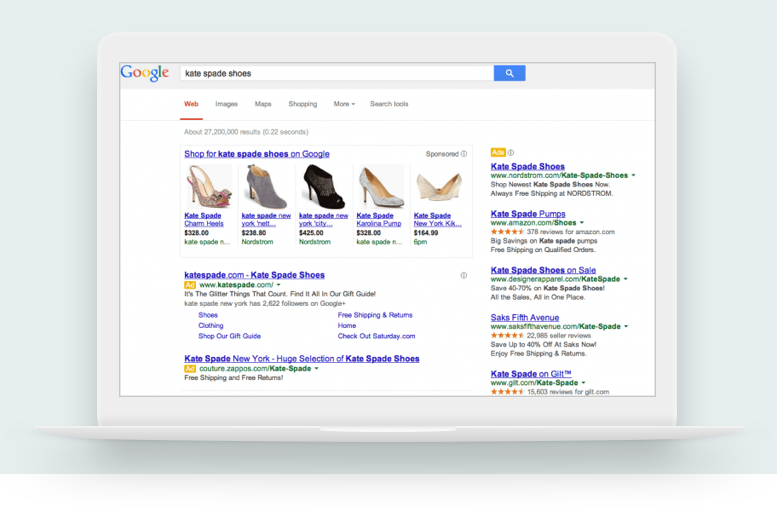777x510 pixels.
Task: Open Free Shipping & Returns sitelink
Action: tap(375, 315)
